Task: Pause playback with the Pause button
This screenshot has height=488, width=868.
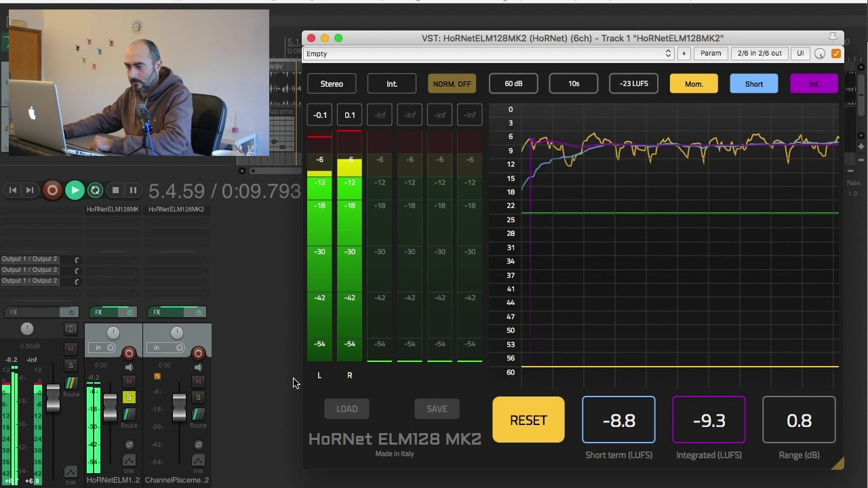Action: click(133, 190)
